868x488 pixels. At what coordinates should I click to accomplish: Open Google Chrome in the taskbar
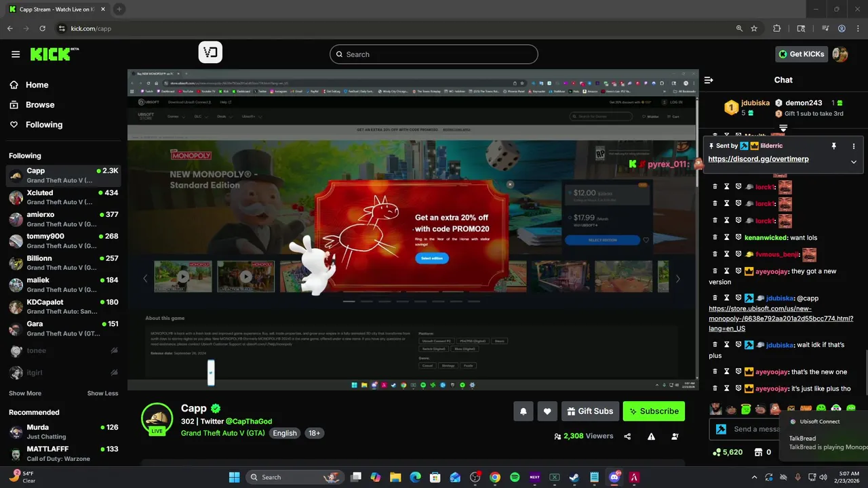point(495,477)
